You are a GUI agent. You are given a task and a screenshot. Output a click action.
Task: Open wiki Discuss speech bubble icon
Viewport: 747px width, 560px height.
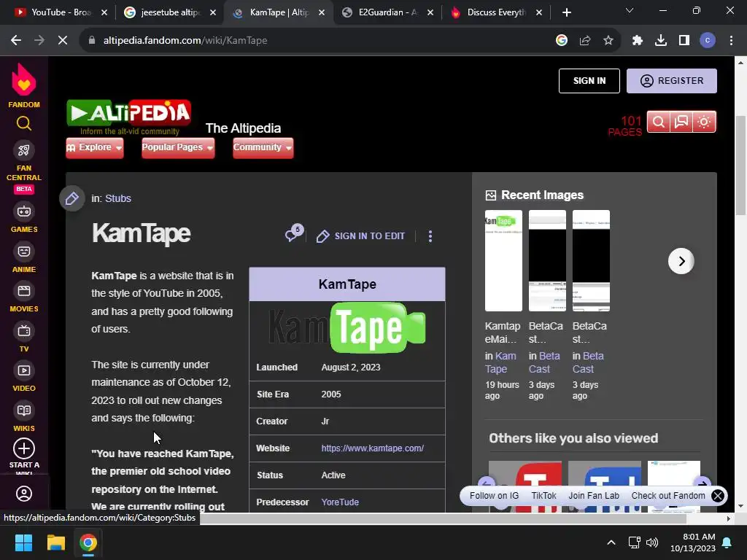[x=681, y=122]
